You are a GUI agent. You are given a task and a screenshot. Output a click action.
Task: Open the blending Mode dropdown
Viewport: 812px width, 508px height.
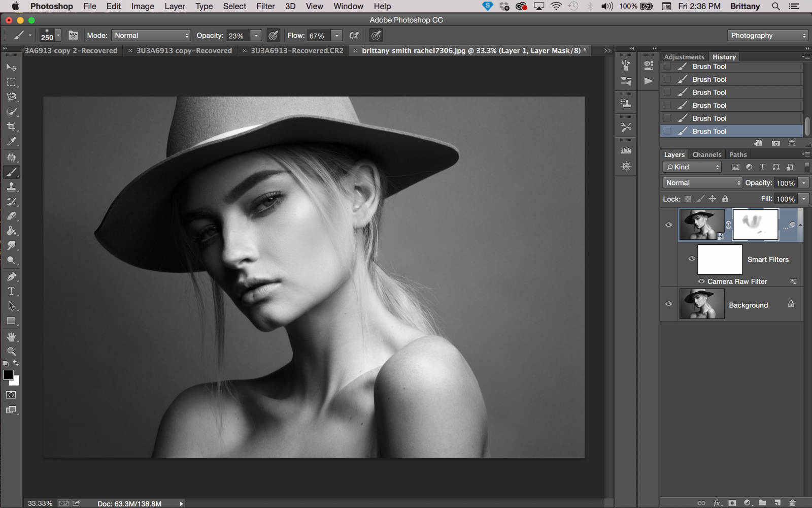click(151, 35)
